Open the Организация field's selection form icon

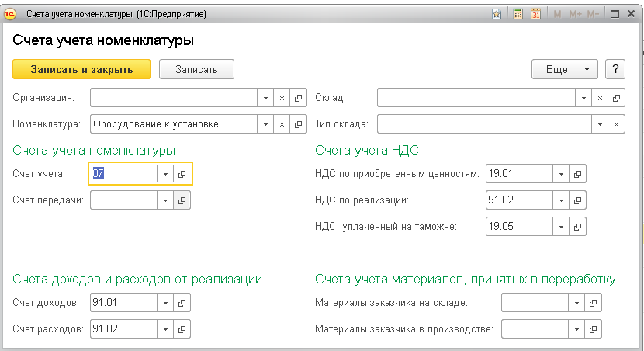[299, 98]
